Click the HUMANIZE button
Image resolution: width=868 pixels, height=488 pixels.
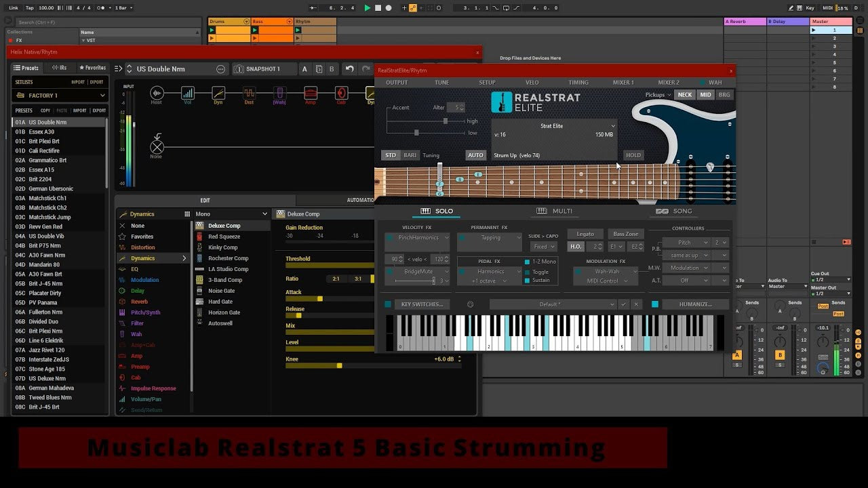pyautogui.click(x=695, y=304)
